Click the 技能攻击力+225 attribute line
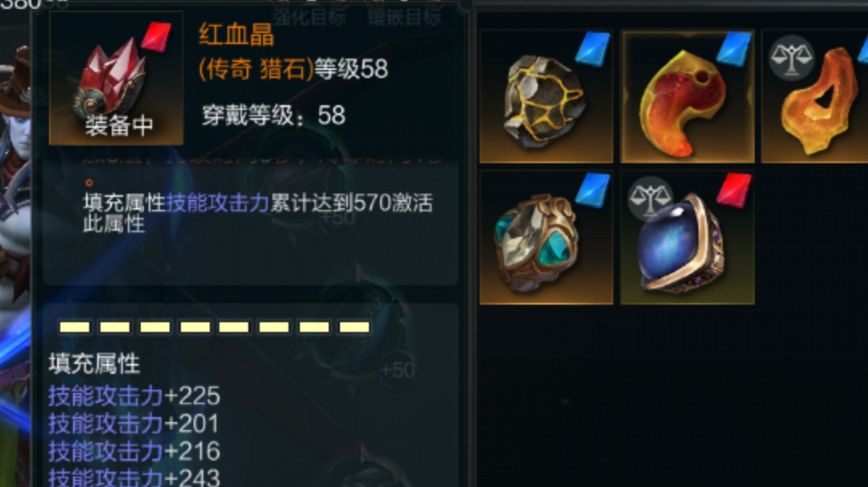Screen dimensions: 868x487 click(x=134, y=396)
